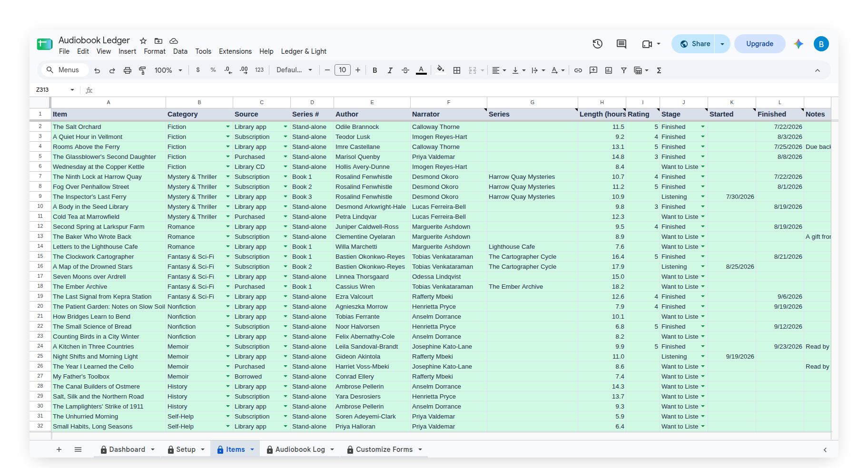
Task: Open the zoom level dropdown
Action: tap(168, 70)
